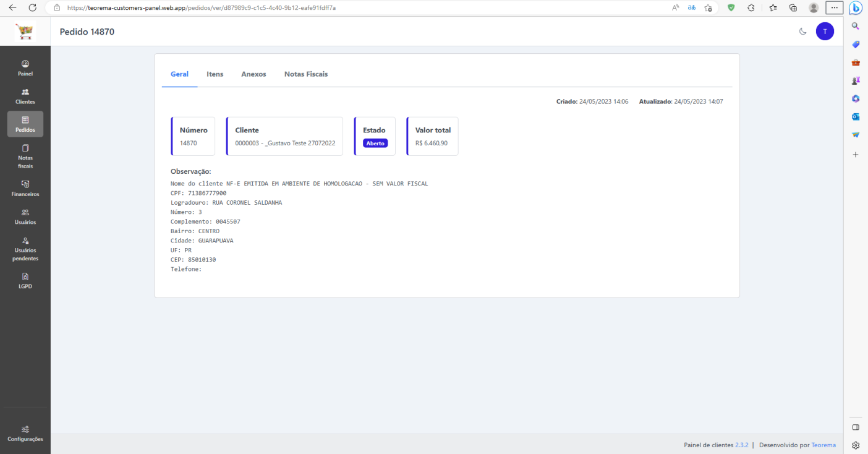Click the Cidade: GUARAPUAVA line
This screenshot has width=868, height=454.
[x=202, y=241]
